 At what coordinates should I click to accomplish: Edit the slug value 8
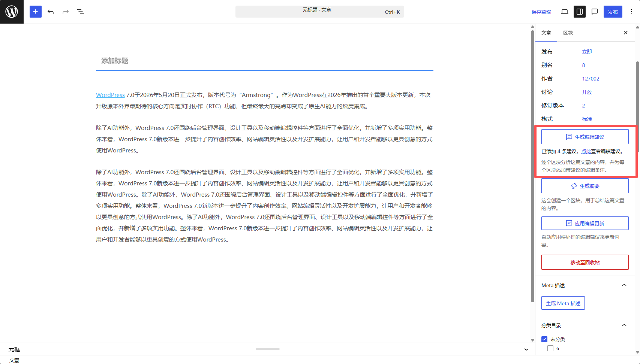tap(583, 65)
